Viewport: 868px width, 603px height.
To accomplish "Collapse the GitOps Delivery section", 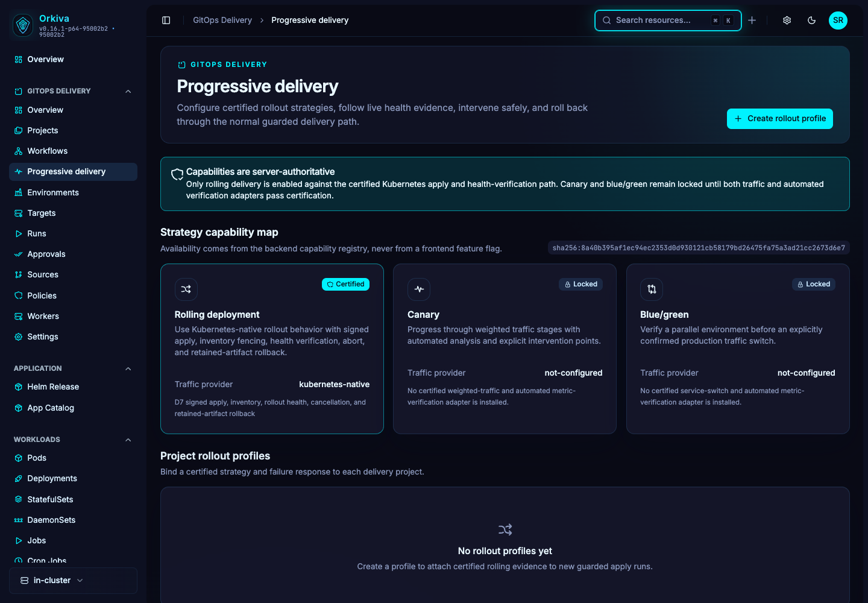I will coord(128,91).
